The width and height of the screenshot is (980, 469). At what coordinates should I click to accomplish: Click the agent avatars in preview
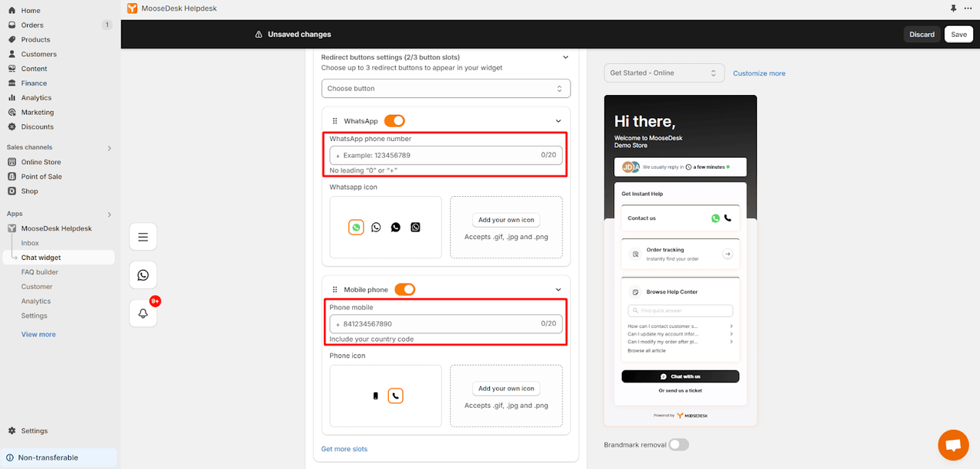[631, 167]
